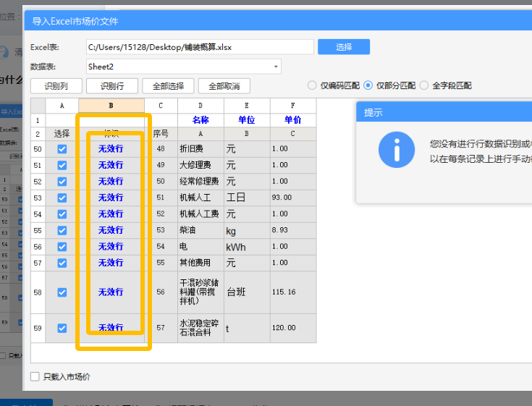Click the blue info icon in 提示 dialog
The width and height of the screenshot is (532, 406).
pos(397,150)
